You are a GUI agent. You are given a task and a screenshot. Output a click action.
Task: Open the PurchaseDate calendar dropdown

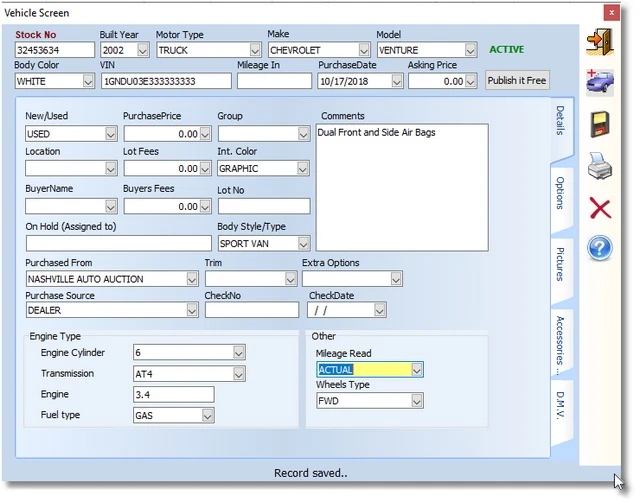pyautogui.click(x=396, y=81)
